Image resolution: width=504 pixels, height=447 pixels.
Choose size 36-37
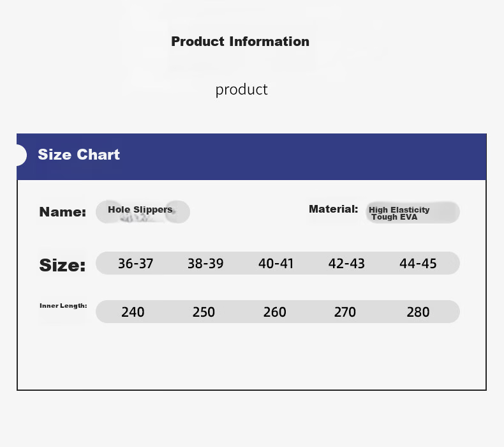point(135,264)
